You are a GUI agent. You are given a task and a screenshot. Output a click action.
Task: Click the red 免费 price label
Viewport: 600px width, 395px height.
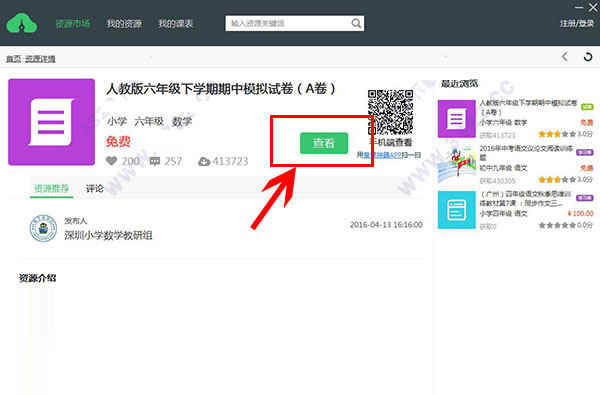[x=118, y=142]
